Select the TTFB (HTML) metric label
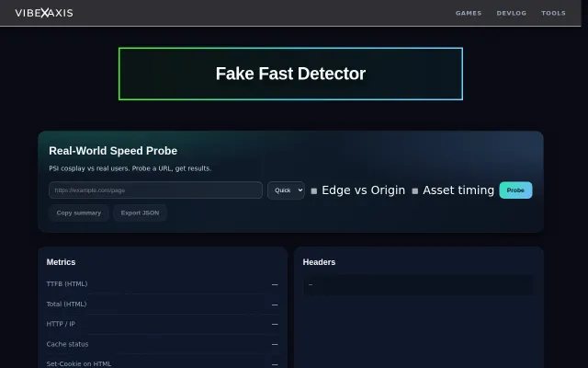Image resolution: width=588 pixels, height=368 pixels. click(x=67, y=284)
